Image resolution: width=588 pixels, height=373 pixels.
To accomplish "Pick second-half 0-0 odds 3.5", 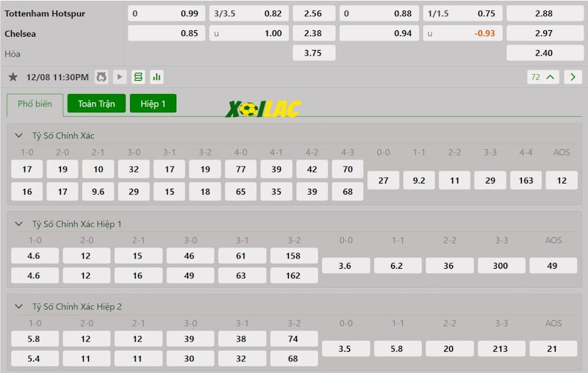I will click(345, 349).
